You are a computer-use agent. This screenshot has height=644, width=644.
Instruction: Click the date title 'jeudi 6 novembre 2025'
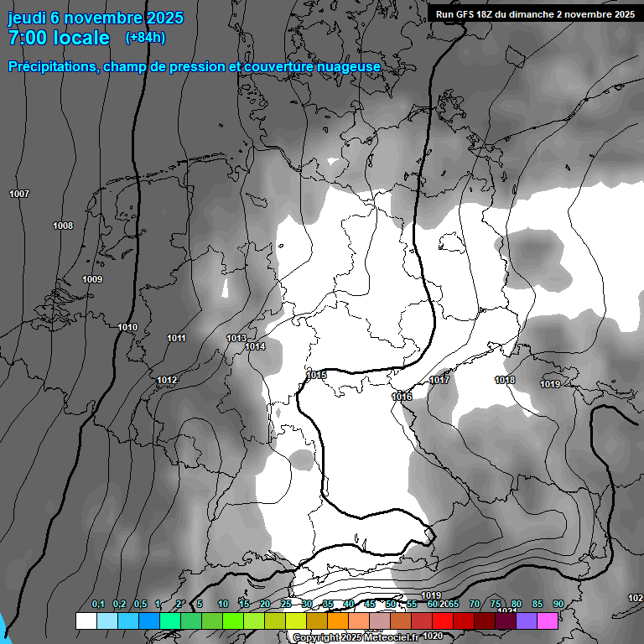coord(96,18)
